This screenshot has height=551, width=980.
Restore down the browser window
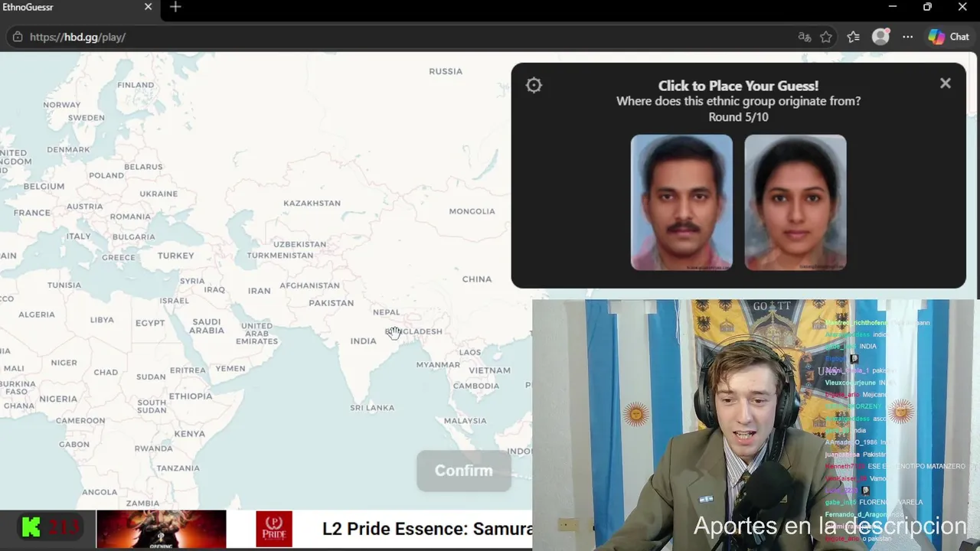pyautogui.click(x=927, y=7)
